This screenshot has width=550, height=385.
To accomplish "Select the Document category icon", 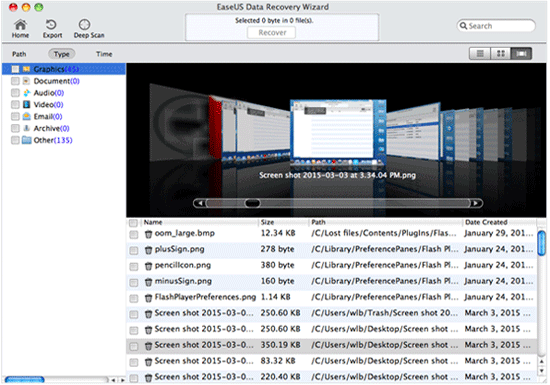I will [26, 81].
